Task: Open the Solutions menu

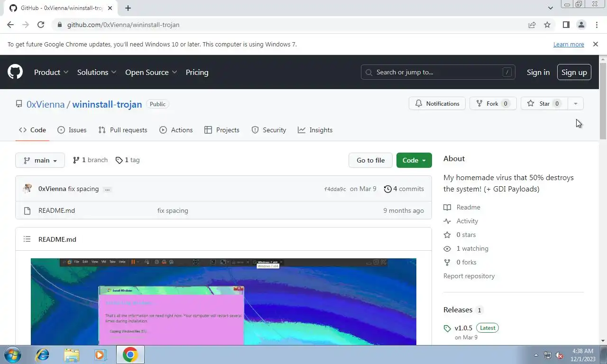Action: pos(97,72)
